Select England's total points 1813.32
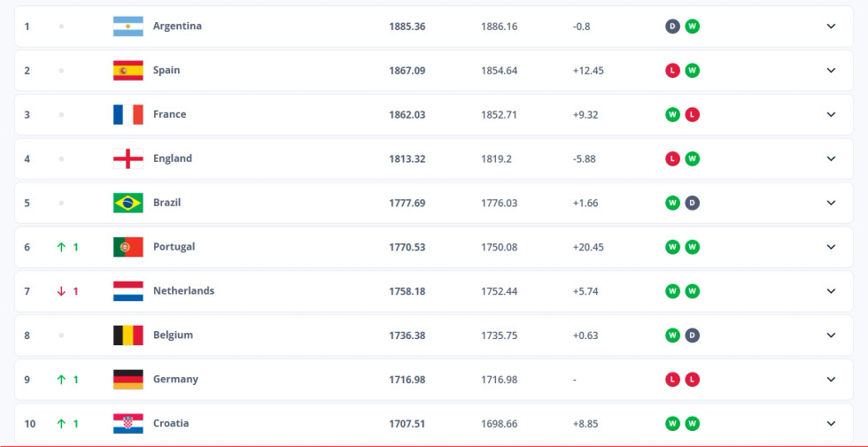Image resolution: width=868 pixels, height=447 pixels. coord(407,158)
